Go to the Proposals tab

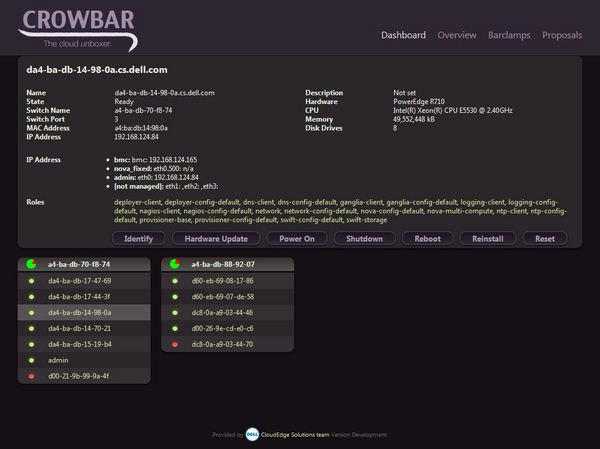[x=562, y=35]
